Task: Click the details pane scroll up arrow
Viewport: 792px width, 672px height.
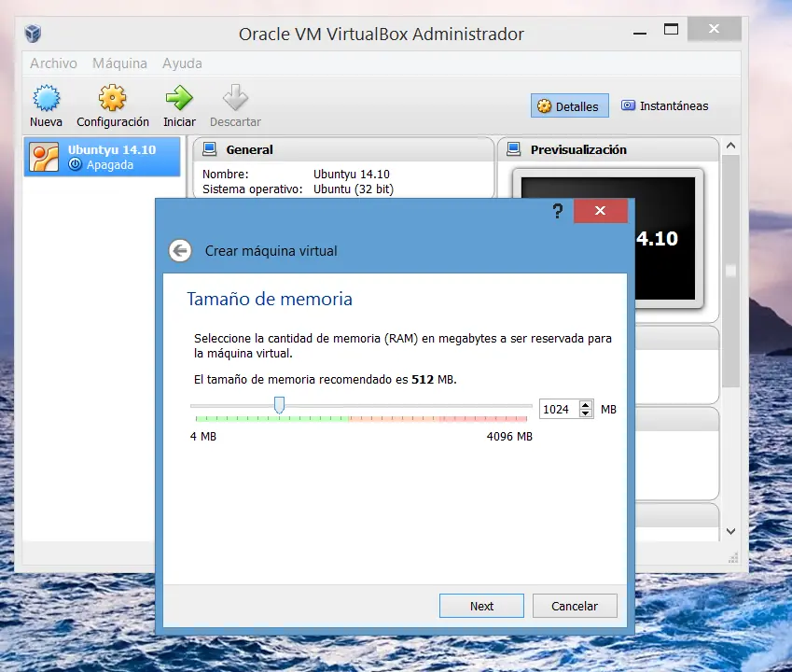Action: [x=730, y=146]
